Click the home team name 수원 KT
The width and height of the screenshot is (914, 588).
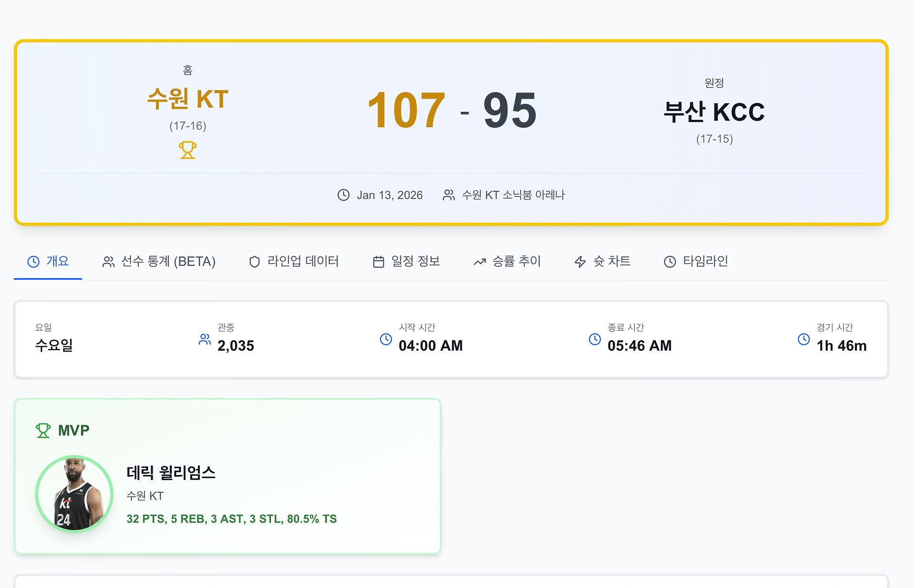point(188,99)
